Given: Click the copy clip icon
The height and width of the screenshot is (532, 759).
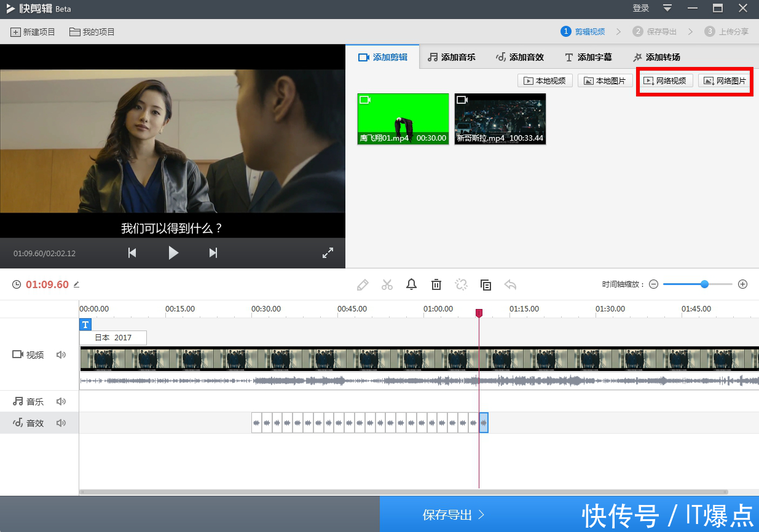Looking at the screenshot, I should (486, 284).
